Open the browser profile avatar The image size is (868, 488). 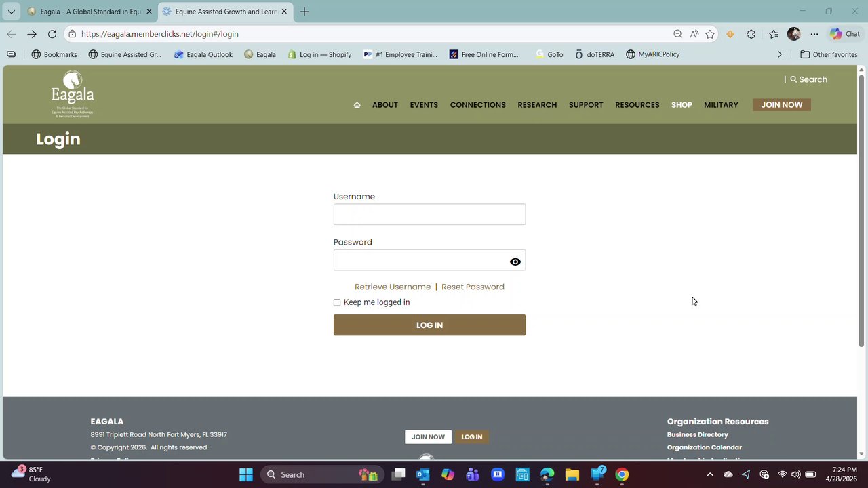pos(794,34)
